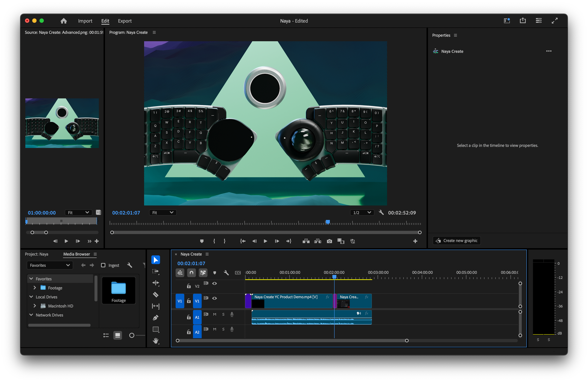Play the Program monitor sequence
This screenshot has width=588, height=382.
point(265,241)
